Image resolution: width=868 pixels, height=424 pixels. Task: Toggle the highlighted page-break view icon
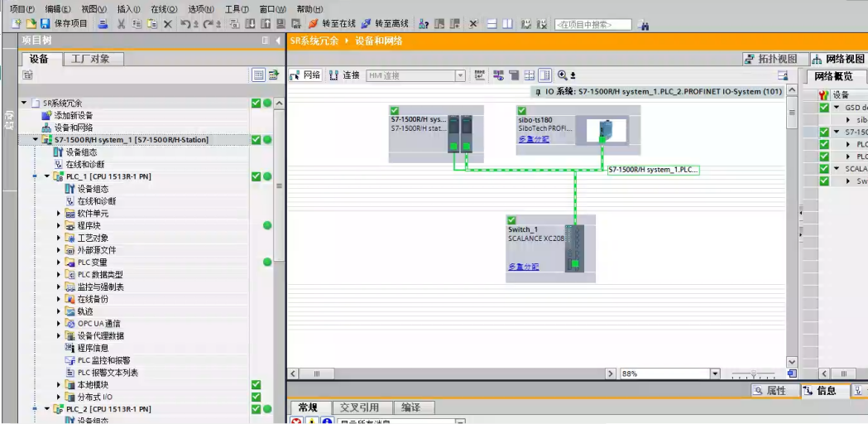(x=544, y=75)
